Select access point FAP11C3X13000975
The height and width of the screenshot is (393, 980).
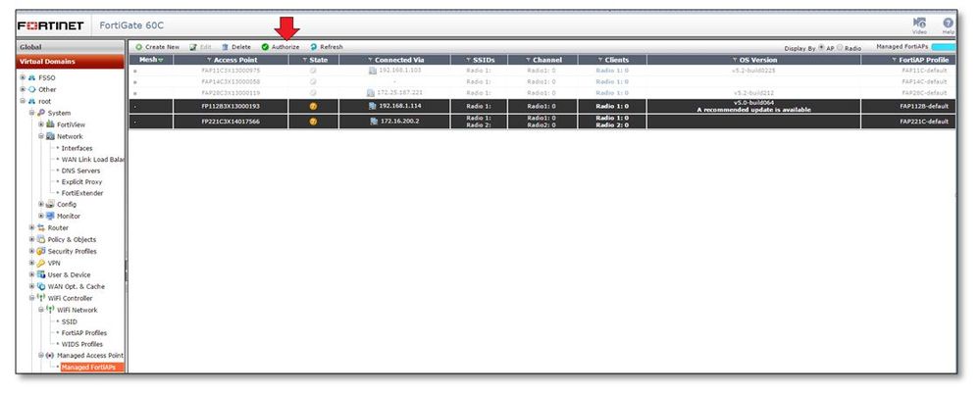pos(231,71)
